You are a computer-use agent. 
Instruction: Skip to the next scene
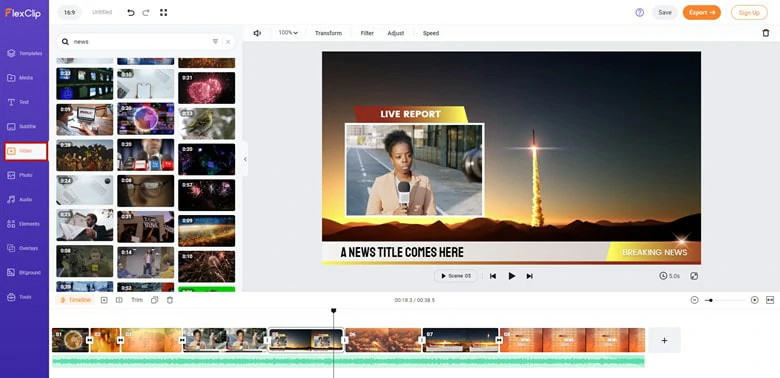point(529,276)
